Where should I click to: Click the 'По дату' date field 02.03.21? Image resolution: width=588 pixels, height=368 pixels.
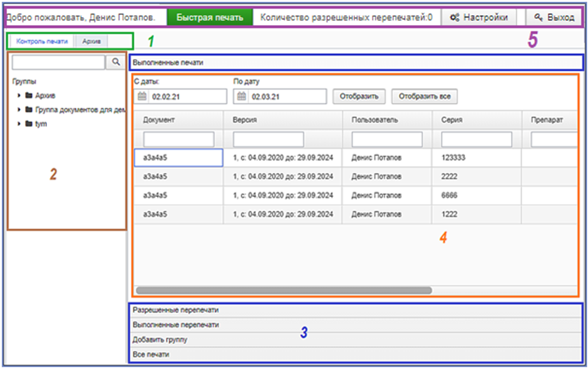(x=280, y=96)
